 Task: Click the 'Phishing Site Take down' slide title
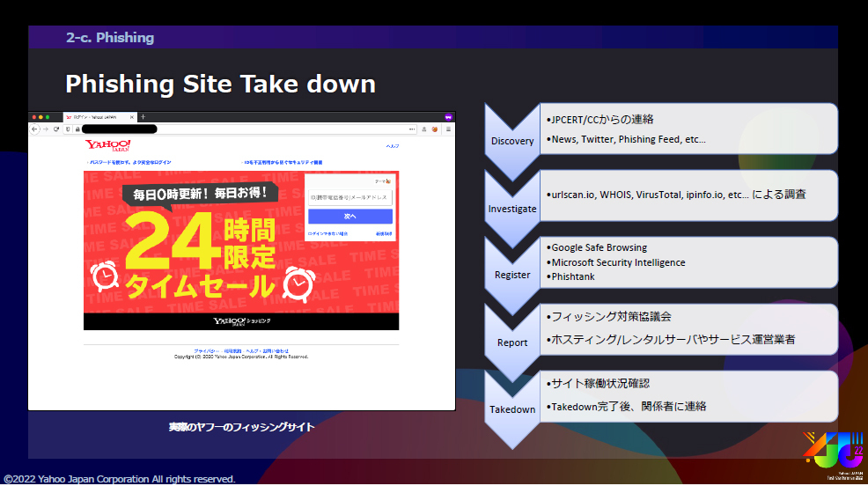[x=220, y=85]
